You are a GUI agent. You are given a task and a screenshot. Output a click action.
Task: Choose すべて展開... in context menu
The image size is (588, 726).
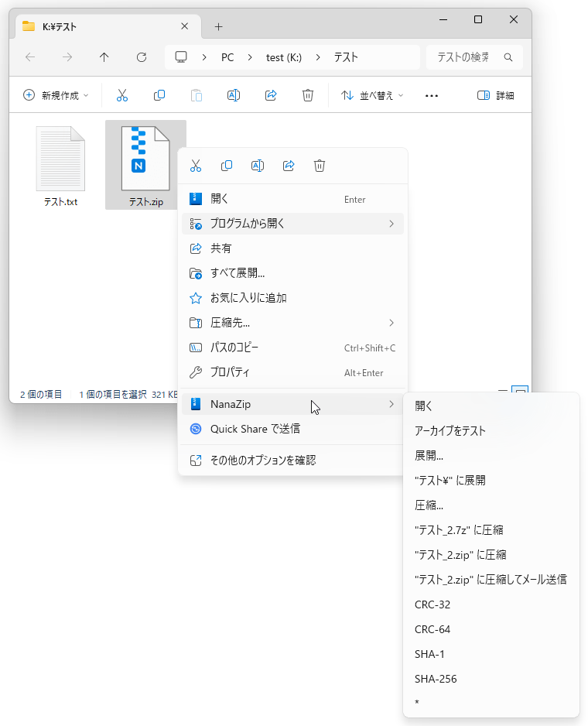tap(292, 273)
